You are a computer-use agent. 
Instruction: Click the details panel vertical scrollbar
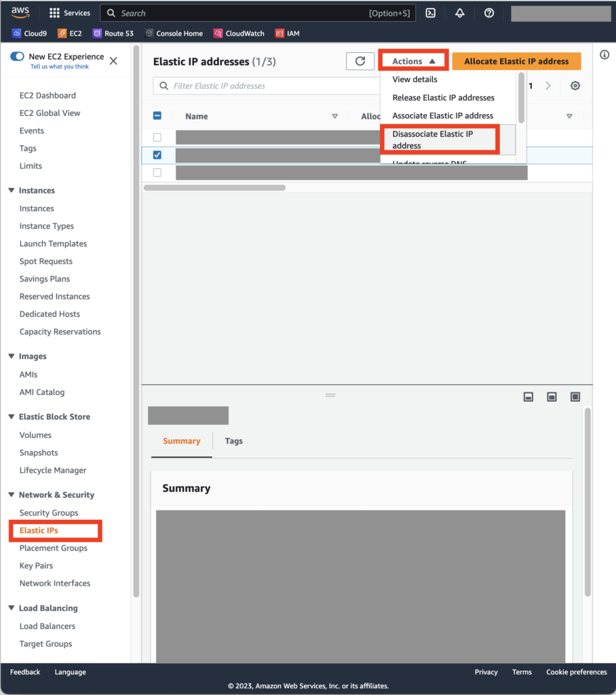point(588,503)
